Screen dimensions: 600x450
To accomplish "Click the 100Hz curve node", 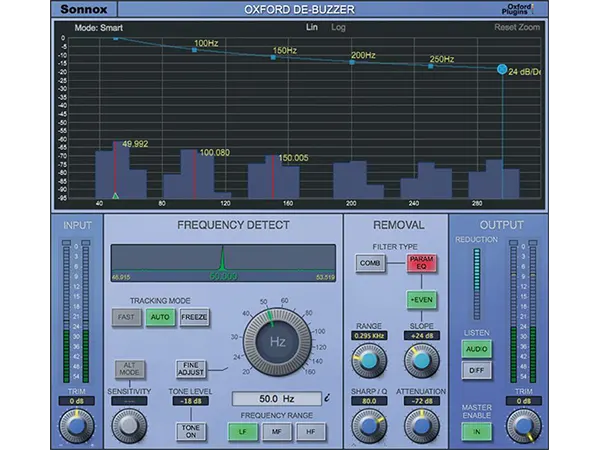I will (194, 50).
